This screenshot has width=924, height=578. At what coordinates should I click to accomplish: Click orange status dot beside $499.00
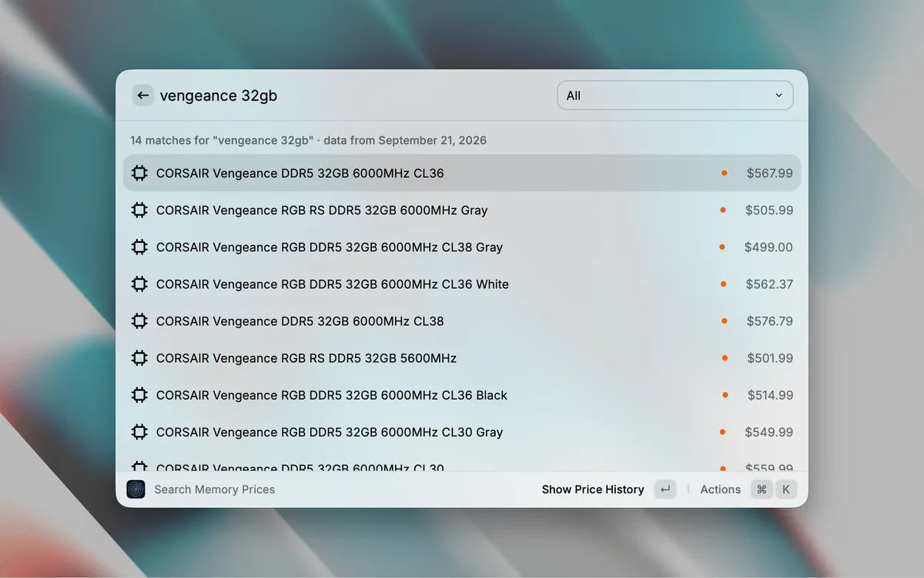pos(722,247)
